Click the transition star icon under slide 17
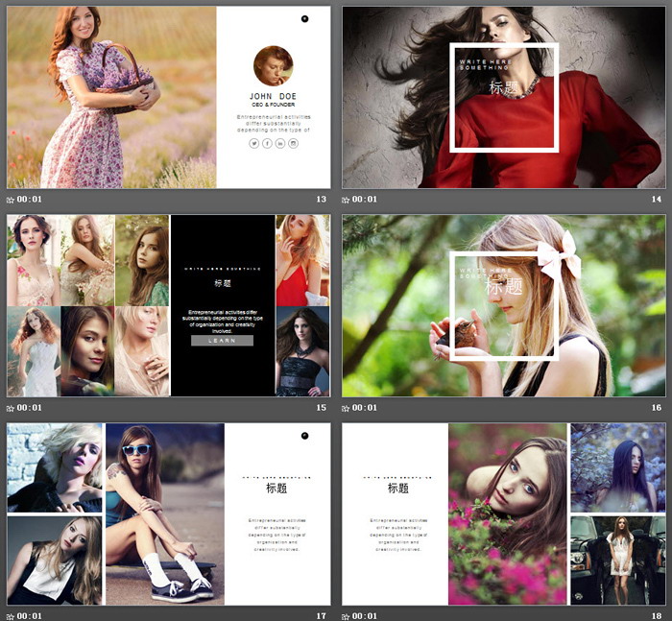 pyautogui.click(x=11, y=615)
